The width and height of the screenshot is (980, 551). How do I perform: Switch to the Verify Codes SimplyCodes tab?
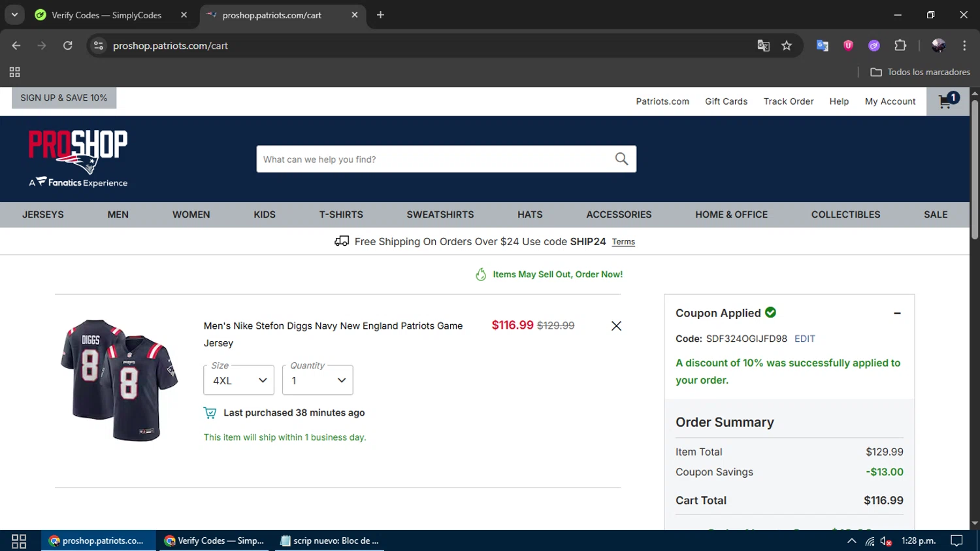106,15
